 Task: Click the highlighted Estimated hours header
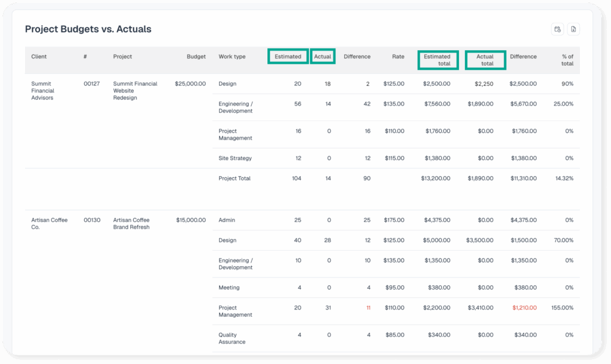[x=288, y=57]
